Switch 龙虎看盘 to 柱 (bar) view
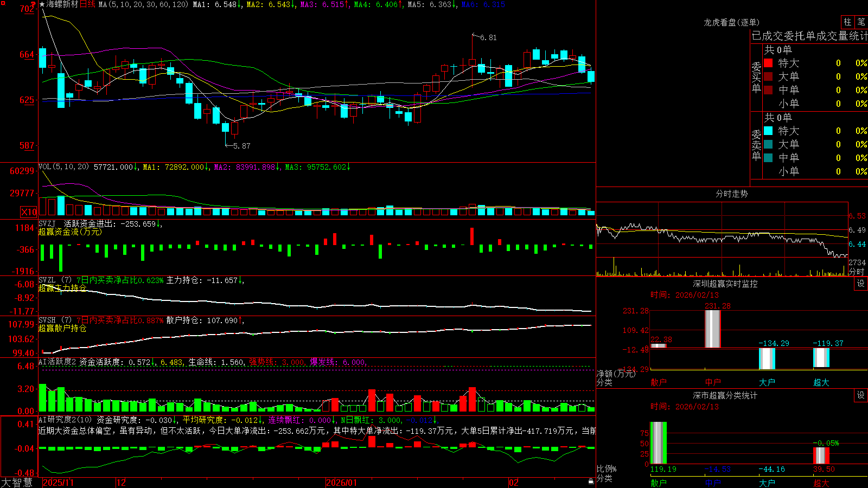Image resolution: width=868 pixels, height=488 pixels. pos(847,22)
